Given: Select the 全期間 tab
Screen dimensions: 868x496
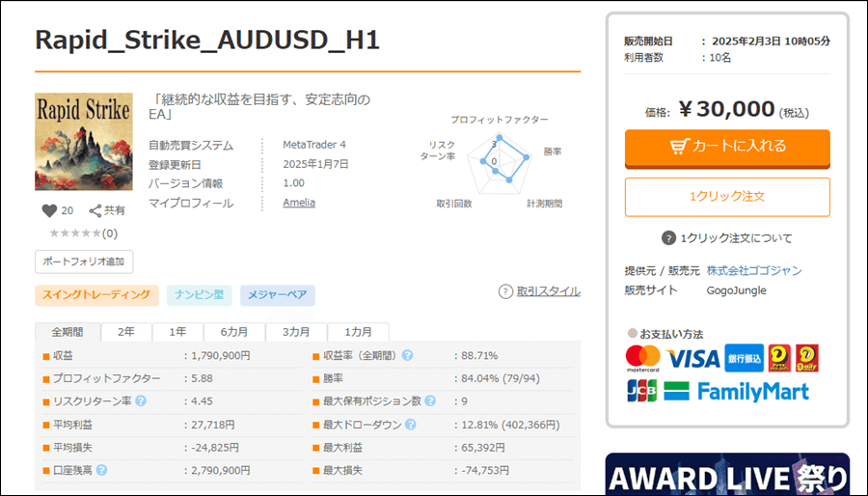Looking at the screenshot, I should coord(68,331).
